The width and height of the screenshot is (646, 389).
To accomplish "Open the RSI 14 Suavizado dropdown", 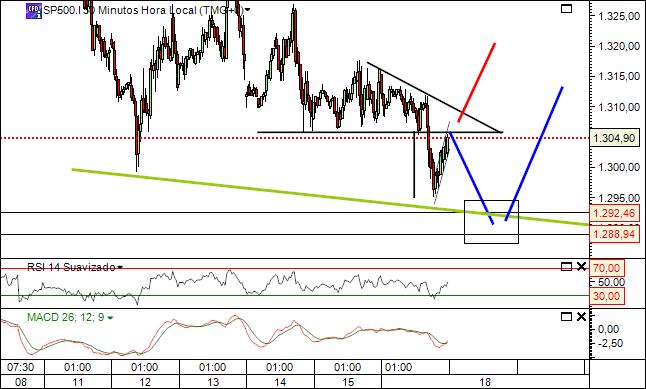I will [120, 267].
